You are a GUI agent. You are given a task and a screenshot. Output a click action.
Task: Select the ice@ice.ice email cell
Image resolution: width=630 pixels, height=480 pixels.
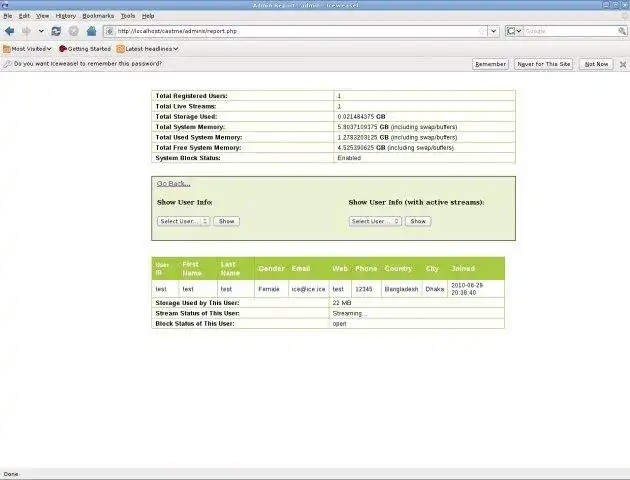tap(308, 289)
